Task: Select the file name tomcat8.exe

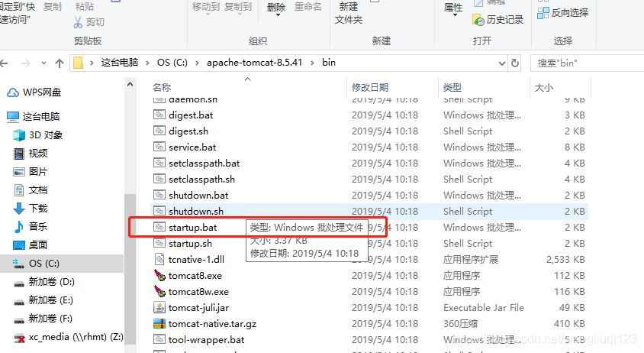Action: pyautogui.click(x=195, y=276)
